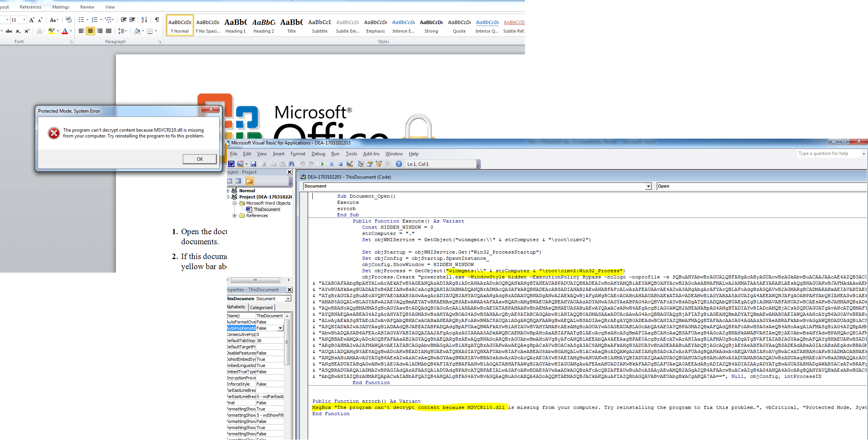Click the Find binoculars icon in VBA toolbar

(291, 164)
